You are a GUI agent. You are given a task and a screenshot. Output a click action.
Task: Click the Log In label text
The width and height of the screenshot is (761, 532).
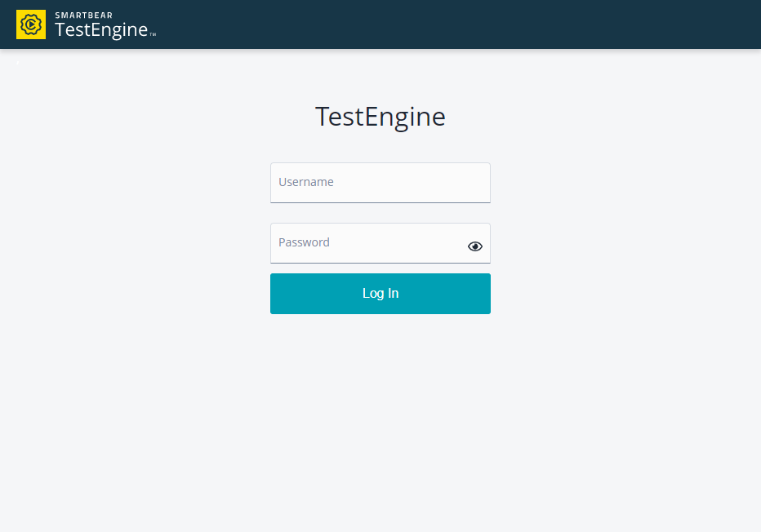[x=380, y=294]
